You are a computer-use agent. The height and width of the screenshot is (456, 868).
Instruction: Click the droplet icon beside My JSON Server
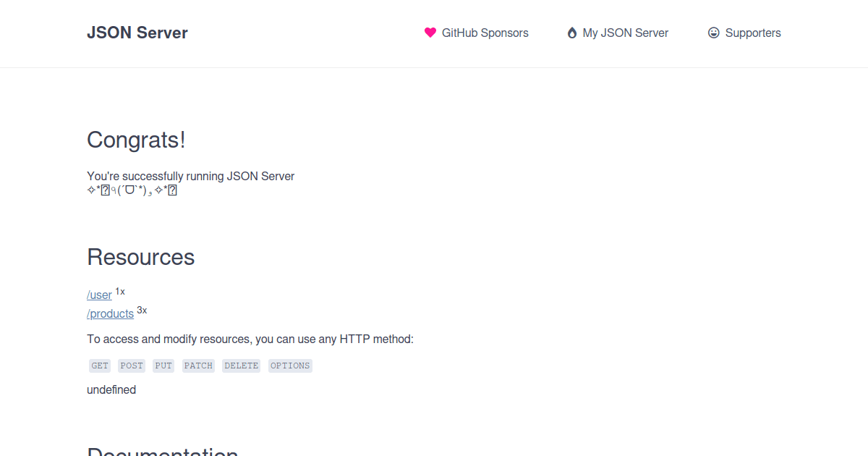tap(571, 33)
